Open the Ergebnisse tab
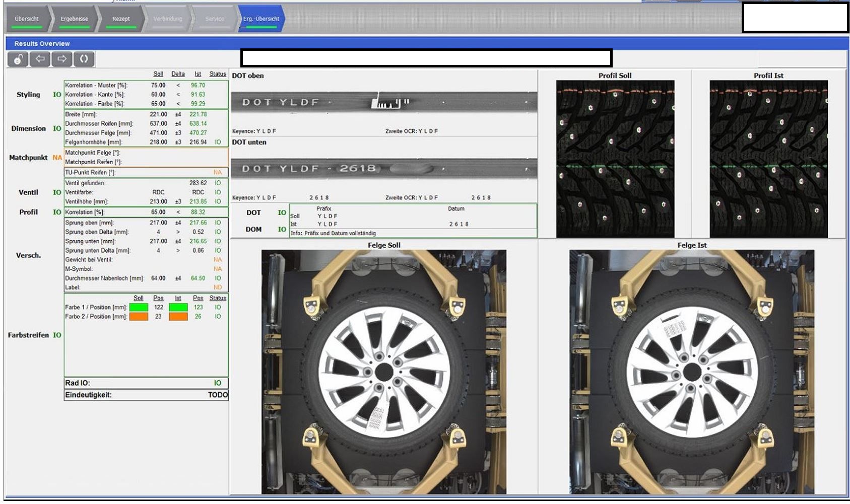This screenshot has width=850, height=504. 75,19
